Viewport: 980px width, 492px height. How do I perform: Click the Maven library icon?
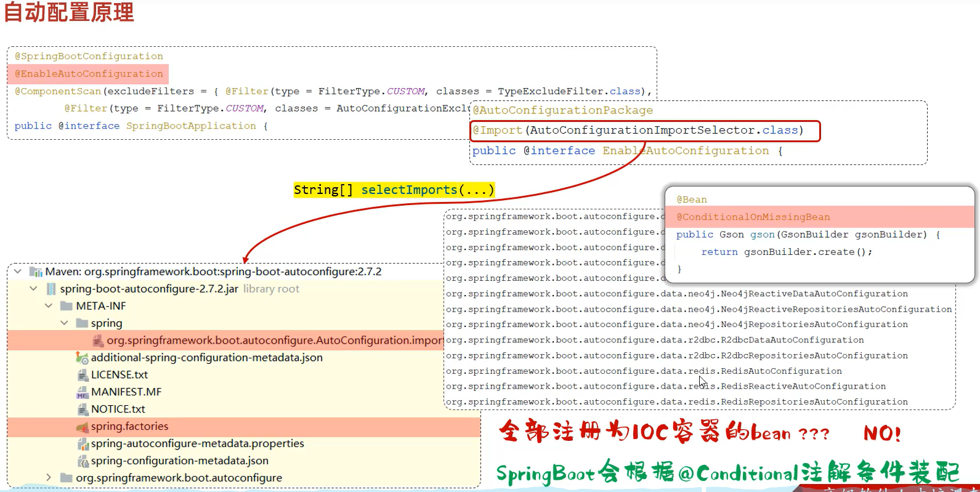tap(36, 272)
